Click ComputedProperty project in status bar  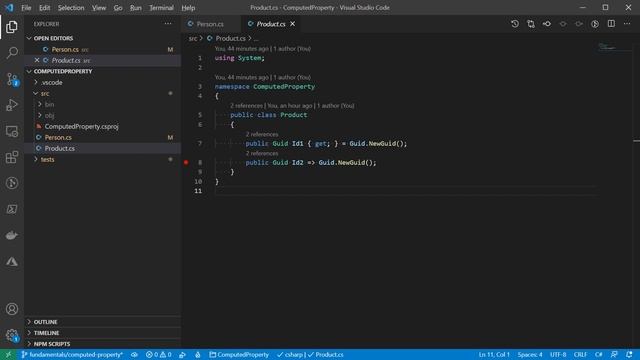point(239,355)
